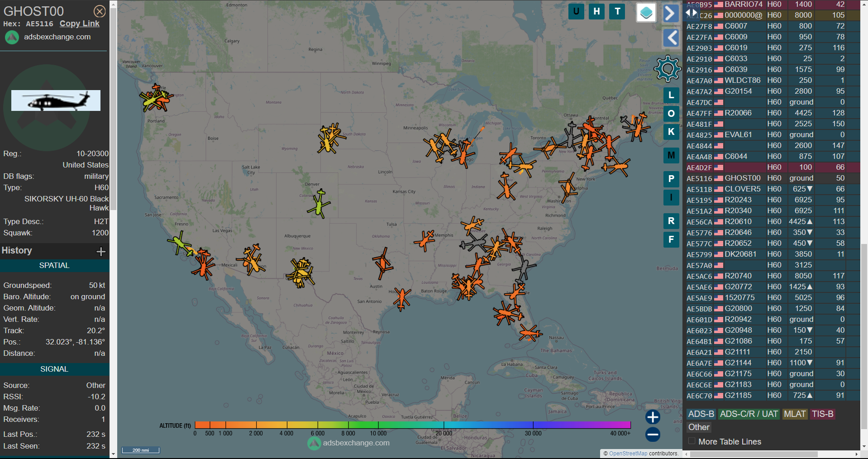This screenshot has width=868, height=459.
Task: Click the R map button
Action: tap(671, 221)
